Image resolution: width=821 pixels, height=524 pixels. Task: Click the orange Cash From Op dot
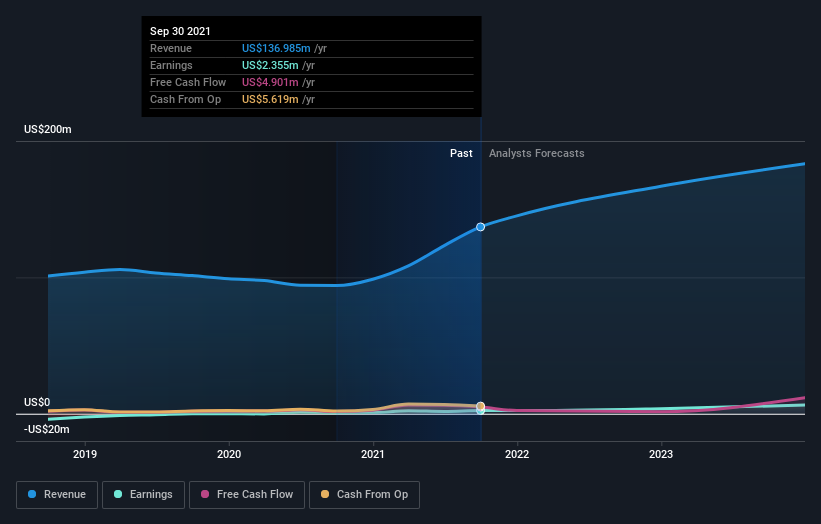tap(325, 494)
